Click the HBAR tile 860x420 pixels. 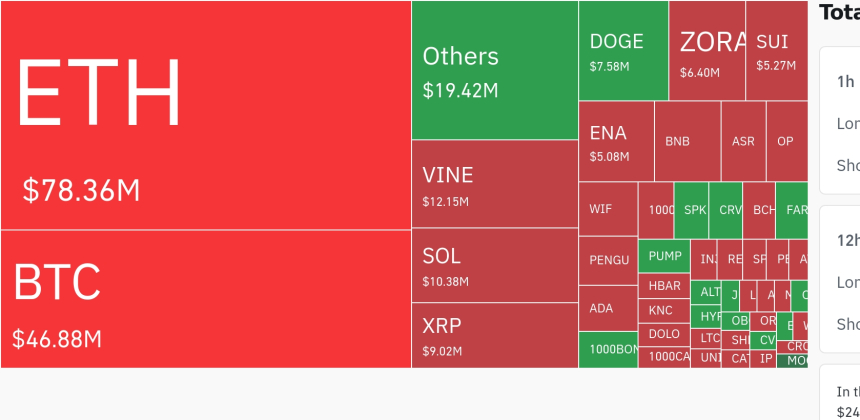[664, 285]
